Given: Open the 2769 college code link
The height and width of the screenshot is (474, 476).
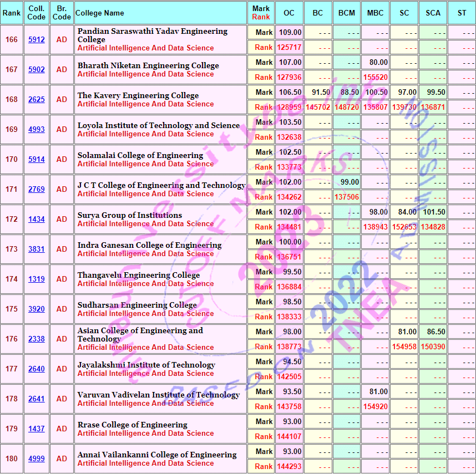Looking at the screenshot, I should pos(37,190).
